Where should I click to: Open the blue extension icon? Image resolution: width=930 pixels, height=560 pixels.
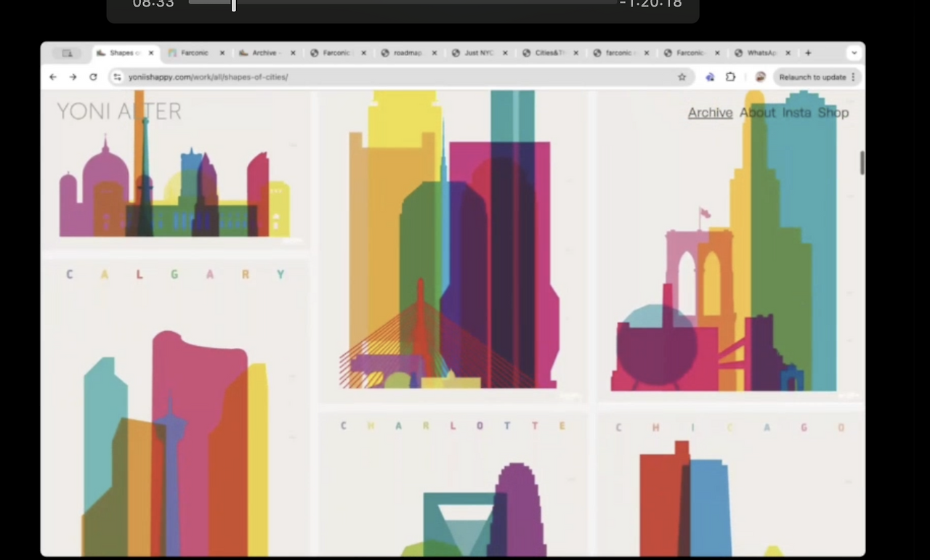pyautogui.click(x=710, y=77)
